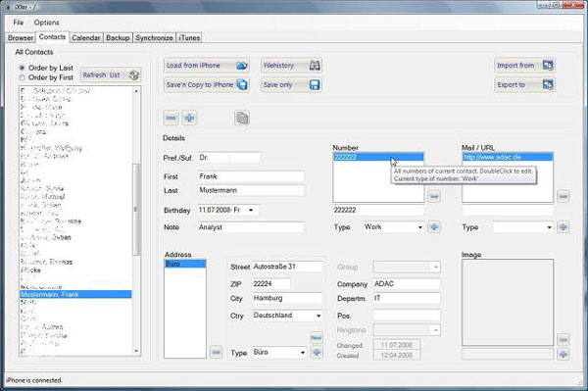Add number with plus icon beside Work type
Screen dimensions: 588x391
[434, 226]
